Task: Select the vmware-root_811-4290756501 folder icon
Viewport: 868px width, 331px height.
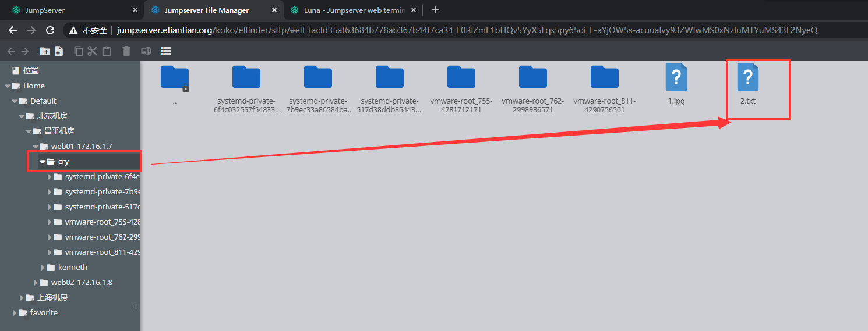Action: [x=605, y=77]
